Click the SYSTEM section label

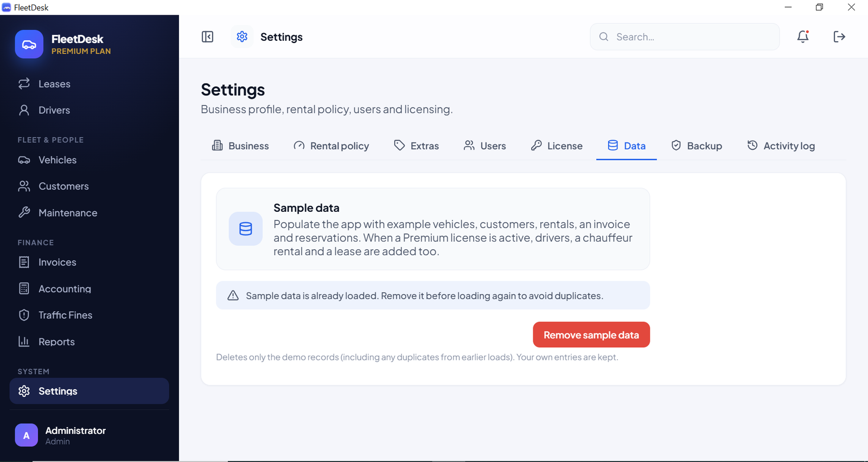point(34,371)
